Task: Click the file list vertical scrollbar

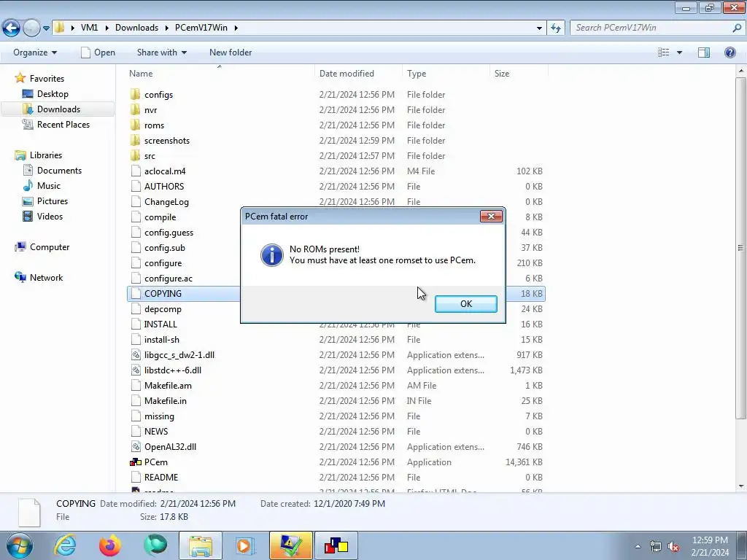Action: pos(740,248)
